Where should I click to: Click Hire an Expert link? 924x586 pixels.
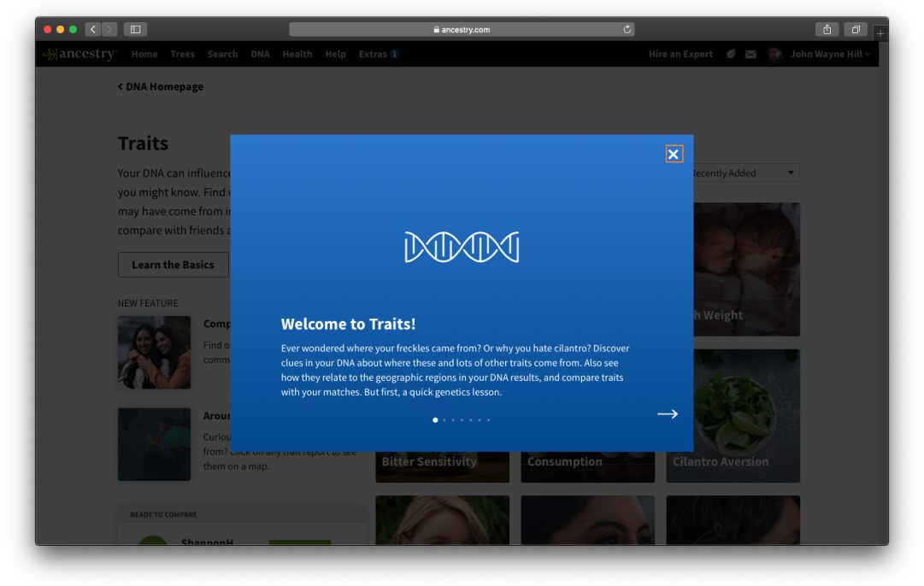[x=680, y=54]
